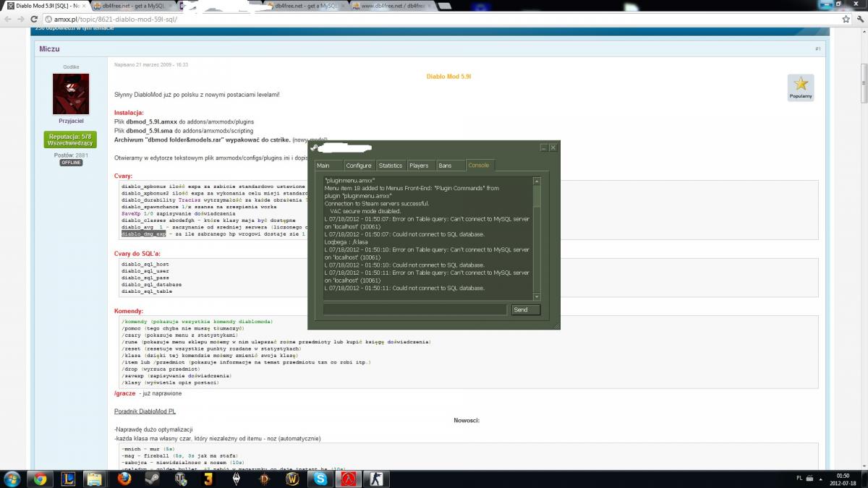
Task: Click the OFFLINE status badge
Action: 71,163
